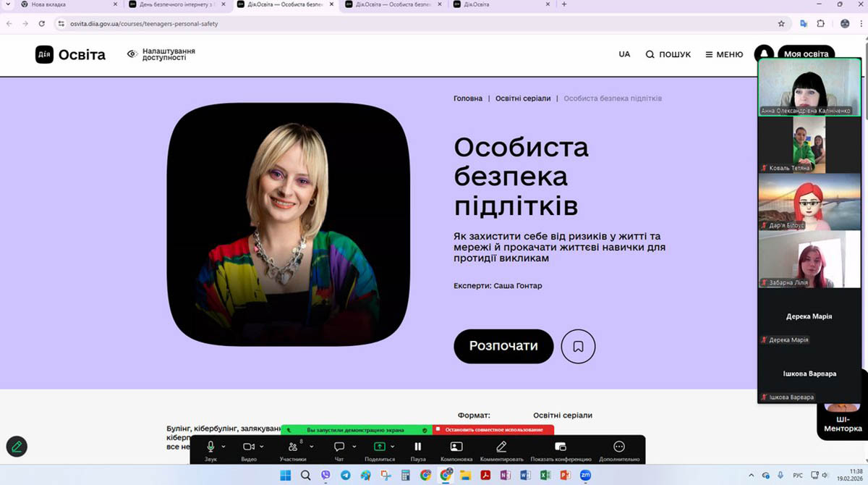Open the Компоновка layout options
The width and height of the screenshot is (868, 485).
456,447
